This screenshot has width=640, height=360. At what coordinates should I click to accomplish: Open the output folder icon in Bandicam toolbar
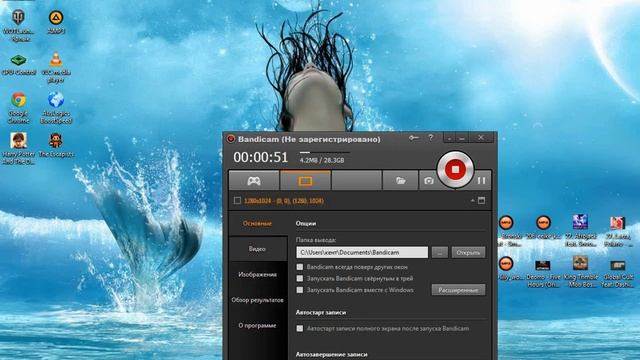point(400,180)
